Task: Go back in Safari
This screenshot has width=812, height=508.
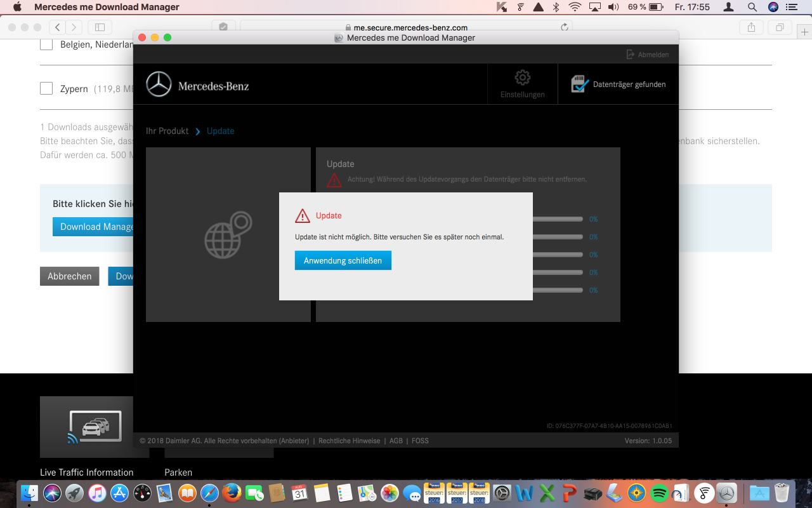Action: coord(58,27)
